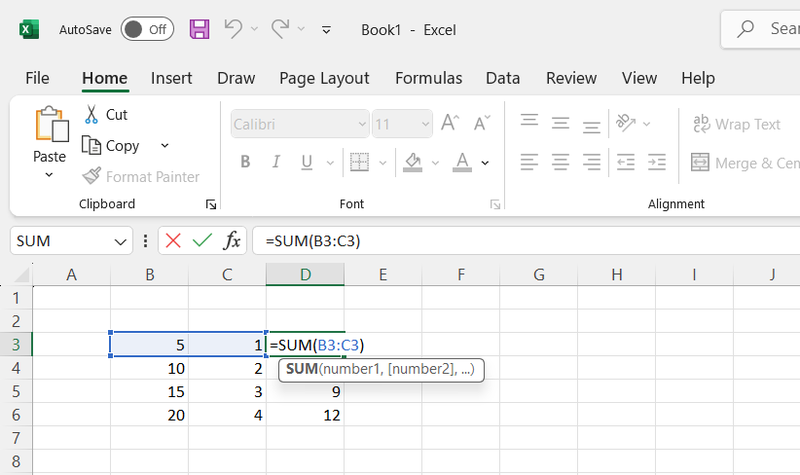
Task: Select the Home tab
Action: tap(105, 78)
